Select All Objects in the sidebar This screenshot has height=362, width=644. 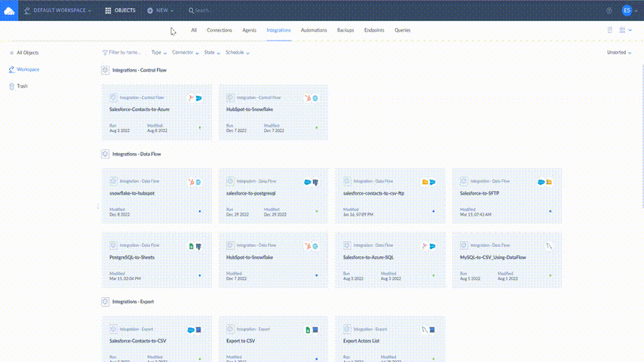tap(24, 53)
